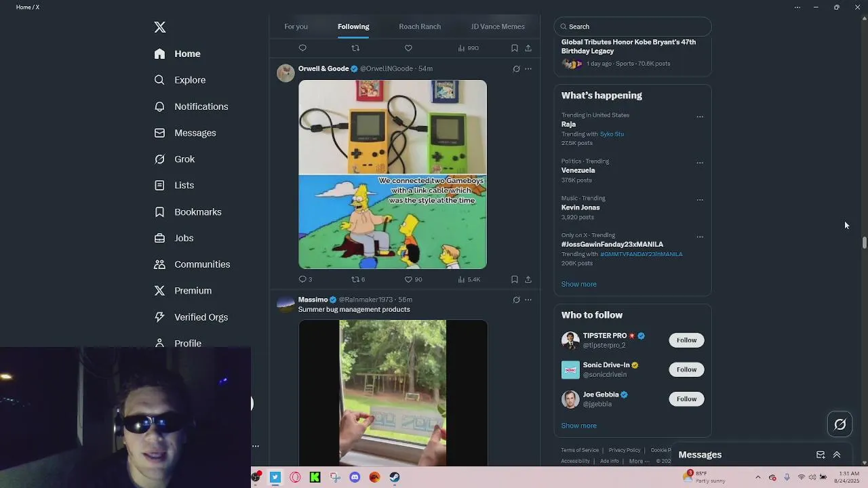Open the Privacy Policy footer link

tap(625, 450)
